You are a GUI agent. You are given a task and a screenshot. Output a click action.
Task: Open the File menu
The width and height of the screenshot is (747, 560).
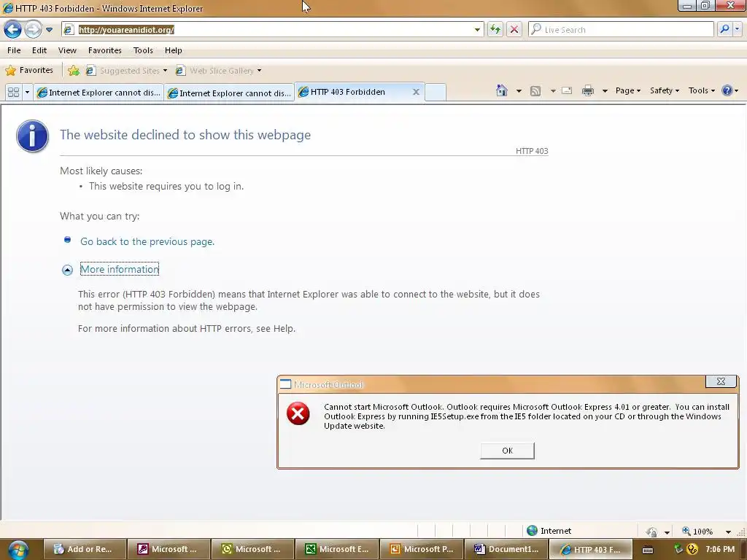pyautogui.click(x=14, y=50)
